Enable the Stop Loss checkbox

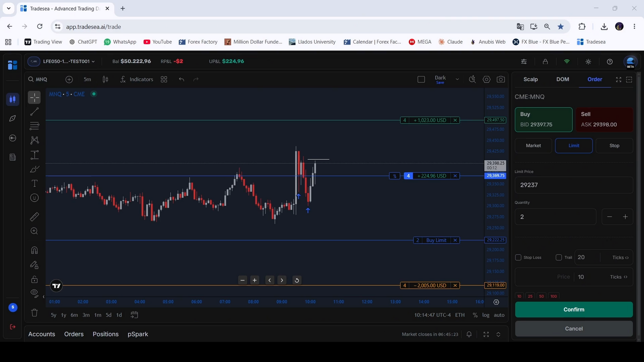[x=518, y=257]
